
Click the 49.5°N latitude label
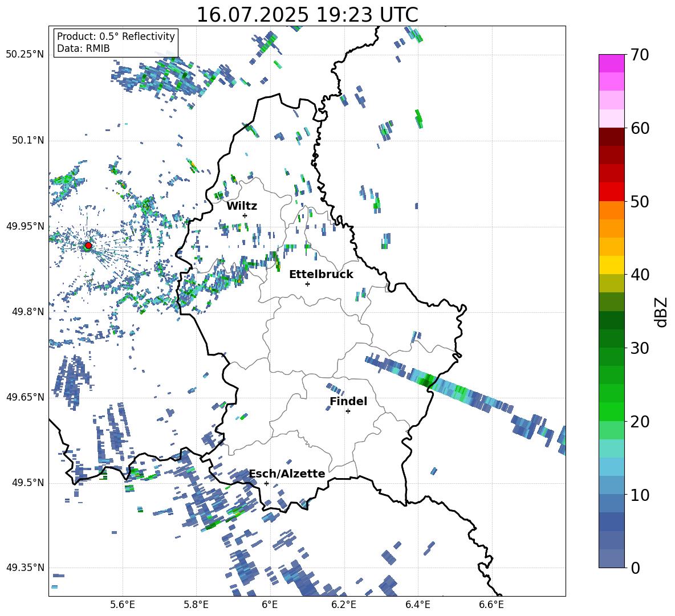coord(28,483)
